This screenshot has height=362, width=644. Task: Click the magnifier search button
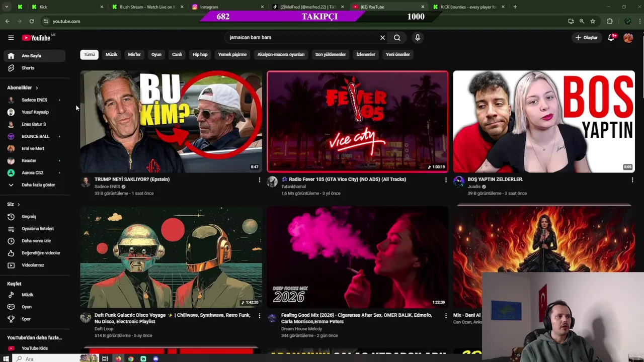click(x=397, y=38)
